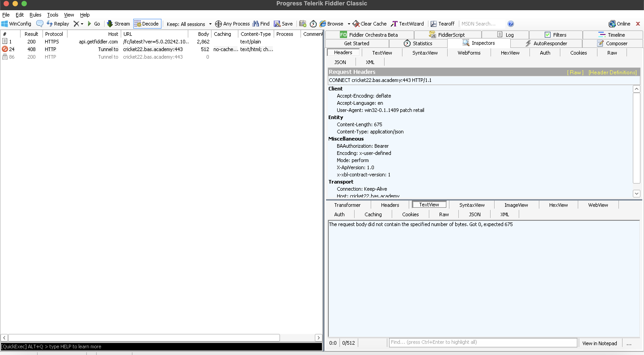
Task: Toggle the Filters tab checkbox
Action: (x=547, y=35)
